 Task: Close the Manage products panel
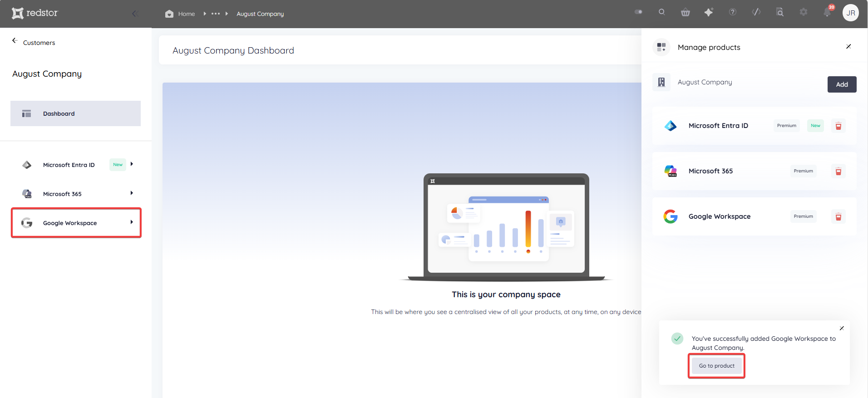coord(848,47)
